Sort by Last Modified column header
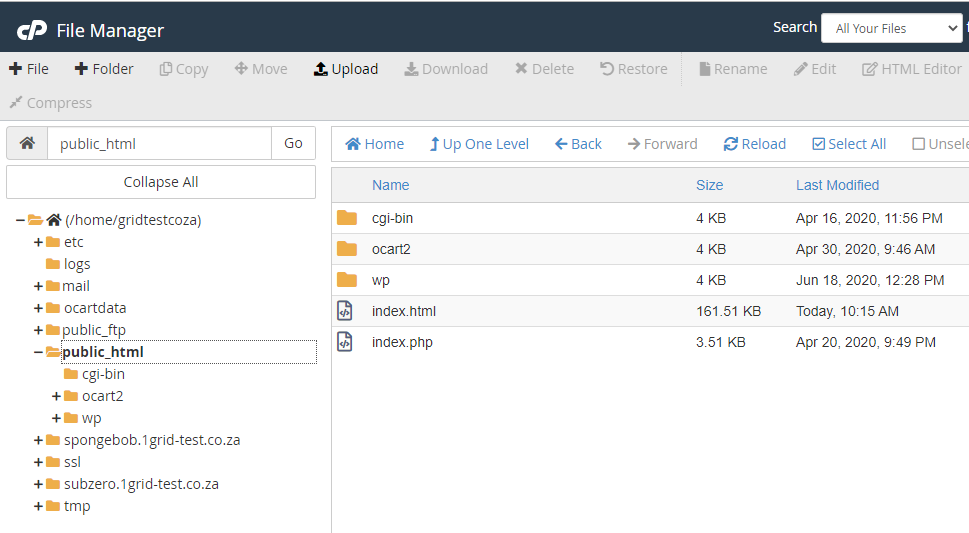Image resolution: width=969 pixels, height=533 pixels. (x=837, y=185)
